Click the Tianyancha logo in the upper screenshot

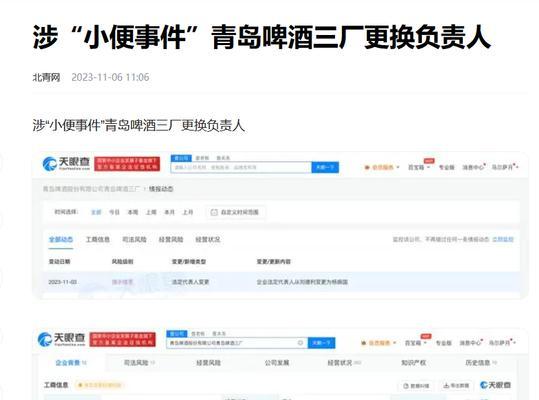[x=66, y=164]
